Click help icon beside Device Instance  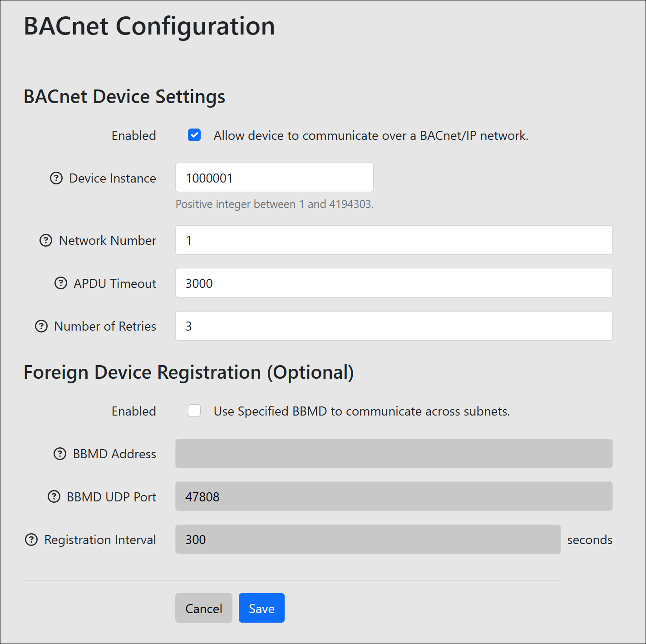[x=56, y=178]
